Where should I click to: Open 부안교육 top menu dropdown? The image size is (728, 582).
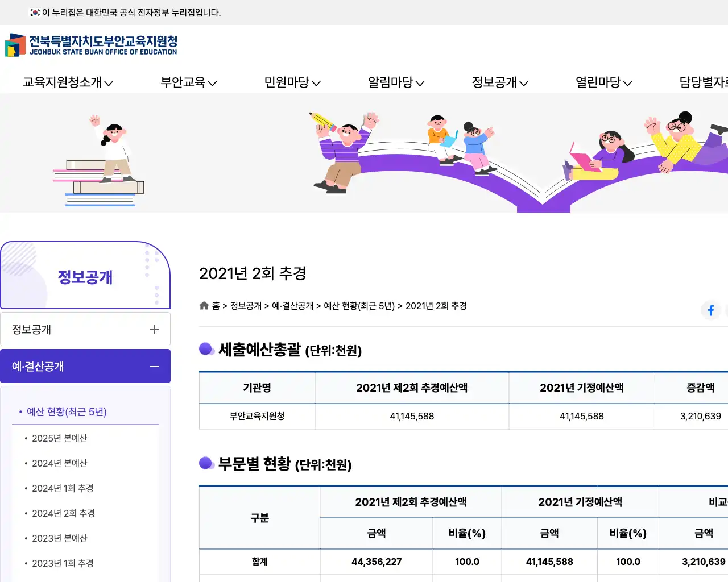(189, 82)
